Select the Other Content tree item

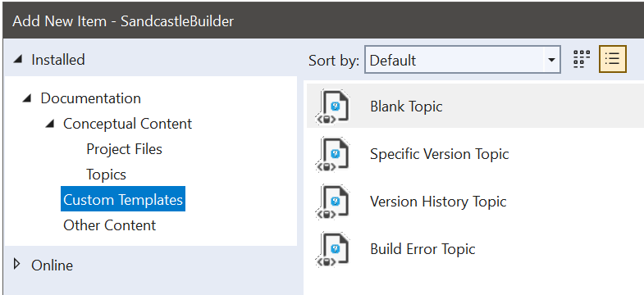coord(109,225)
